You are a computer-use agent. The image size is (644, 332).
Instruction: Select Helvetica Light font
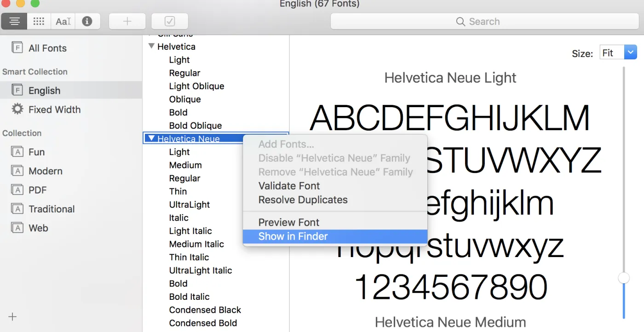[x=179, y=60]
